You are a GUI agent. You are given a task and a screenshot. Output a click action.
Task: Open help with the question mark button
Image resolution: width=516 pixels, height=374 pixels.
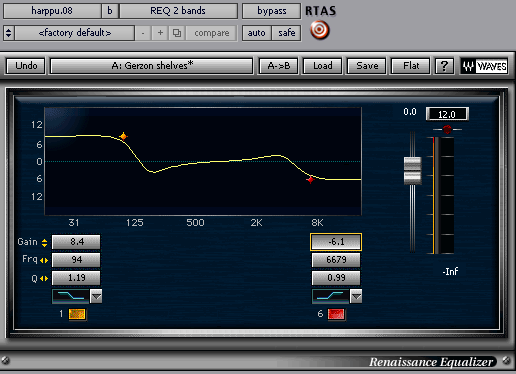[444, 66]
